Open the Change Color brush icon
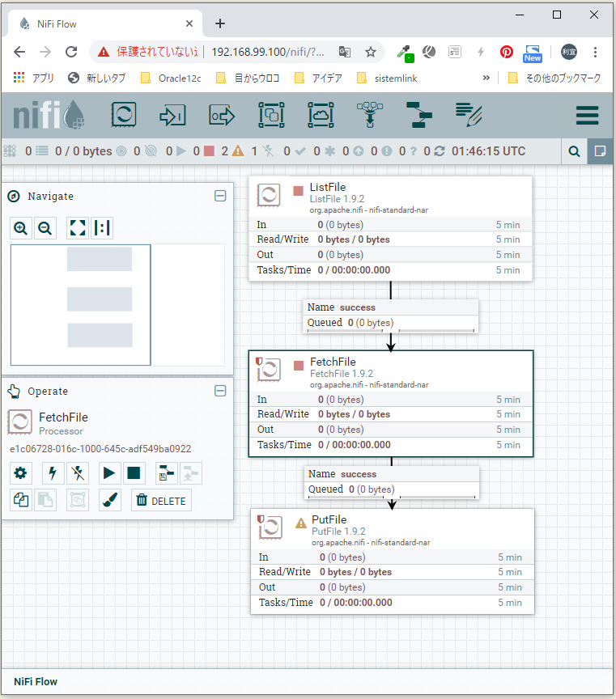Image resolution: width=616 pixels, height=699 pixels. pyautogui.click(x=110, y=500)
